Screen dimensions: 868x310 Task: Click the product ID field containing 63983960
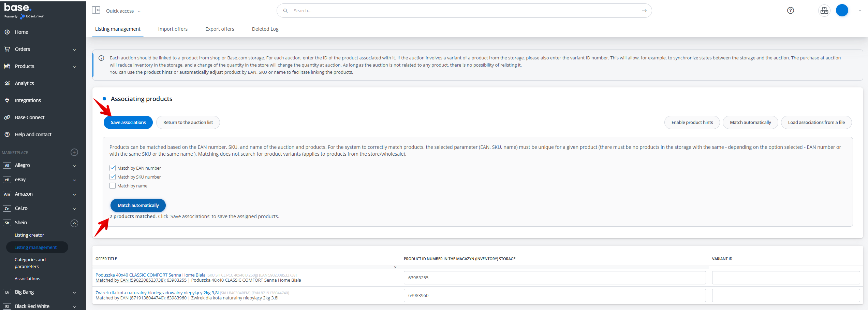tap(555, 295)
